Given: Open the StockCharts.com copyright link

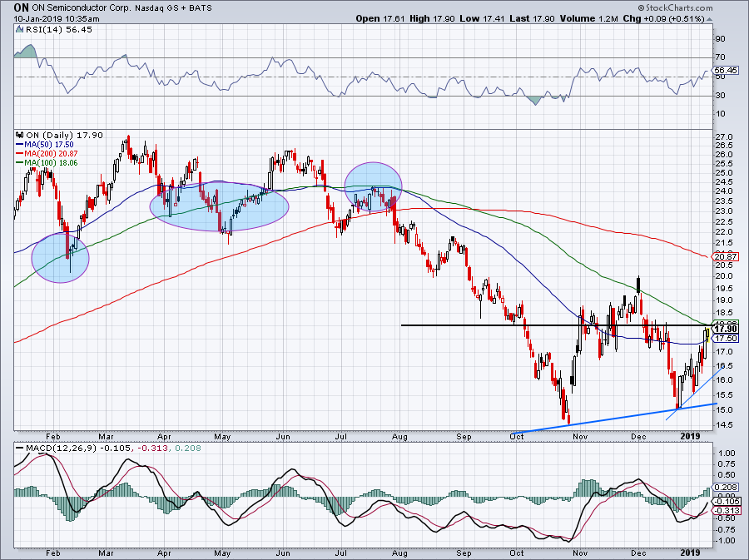Looking at the screenshot, I should tap(675, 7).
